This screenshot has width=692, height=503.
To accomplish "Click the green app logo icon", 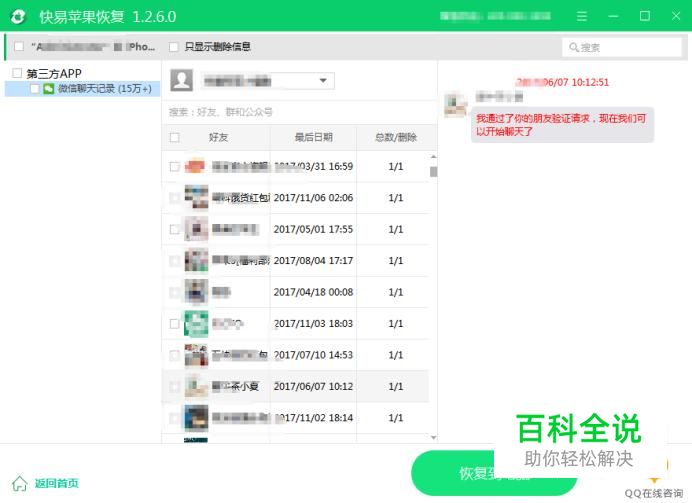I will [x=18, y=17].
